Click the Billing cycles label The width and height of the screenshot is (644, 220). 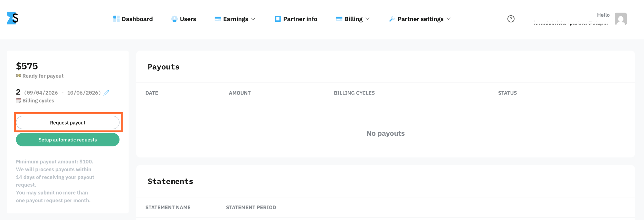pos(38,101)
